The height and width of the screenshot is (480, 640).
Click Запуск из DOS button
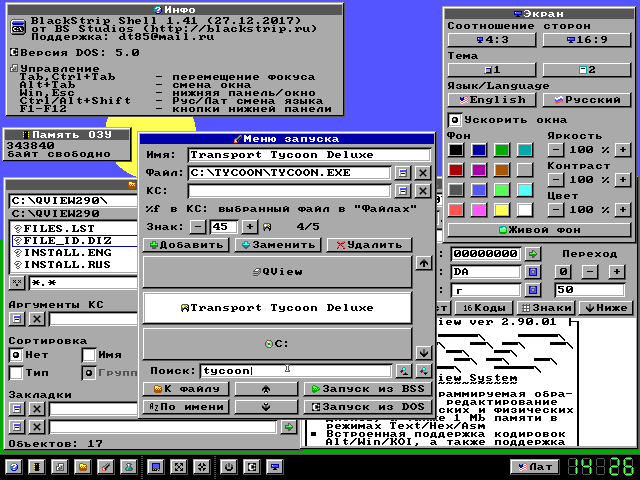tap(367, 407)
